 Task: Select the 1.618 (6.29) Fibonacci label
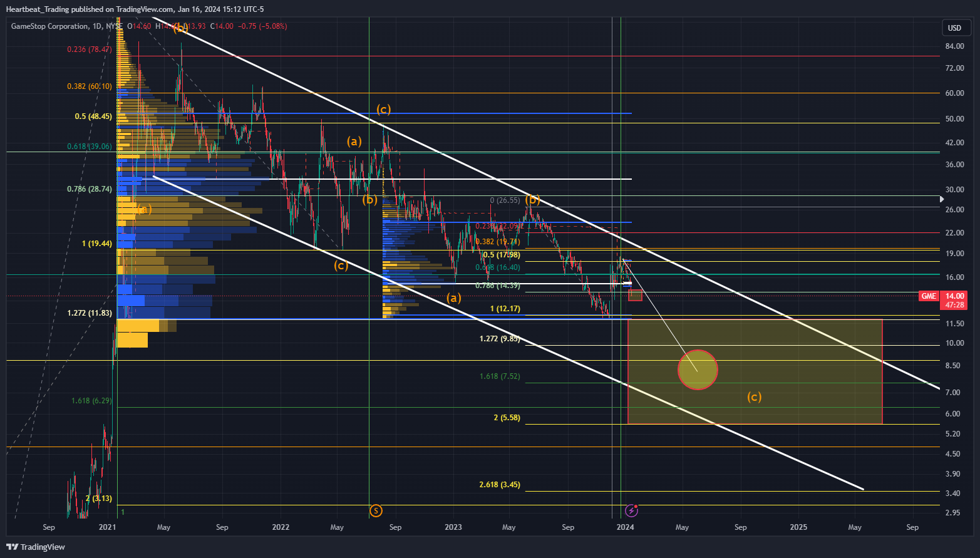(x=91, y=401)
